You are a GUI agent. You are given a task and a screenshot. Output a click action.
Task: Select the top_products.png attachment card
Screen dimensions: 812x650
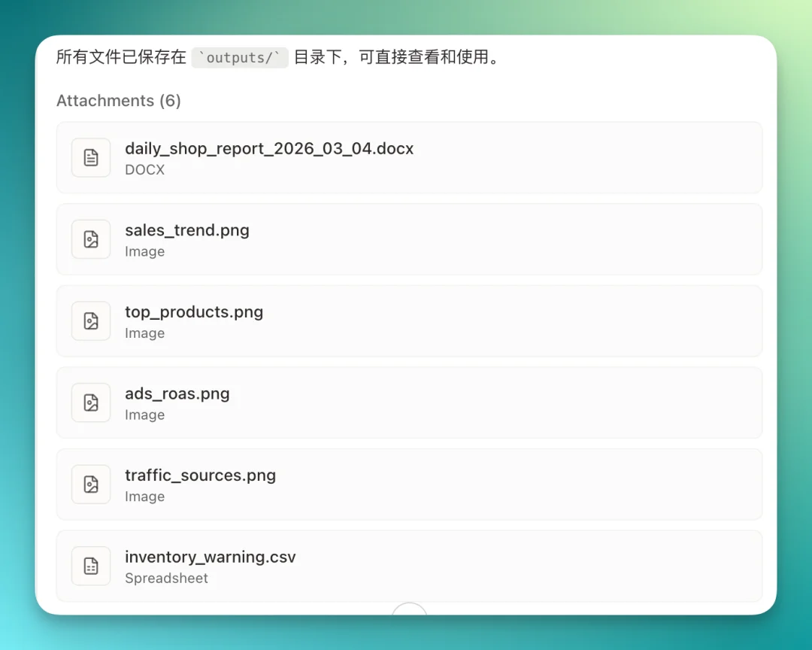[410, 321]
